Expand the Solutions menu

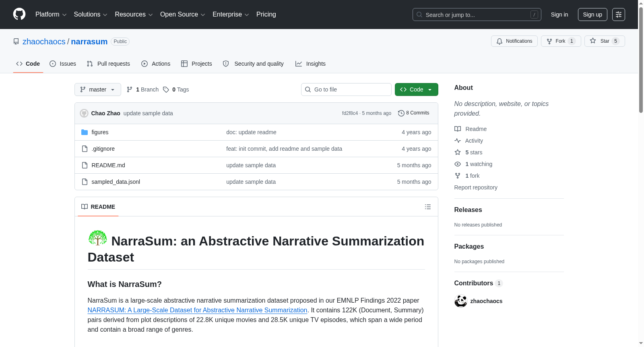tap(91, 15)
